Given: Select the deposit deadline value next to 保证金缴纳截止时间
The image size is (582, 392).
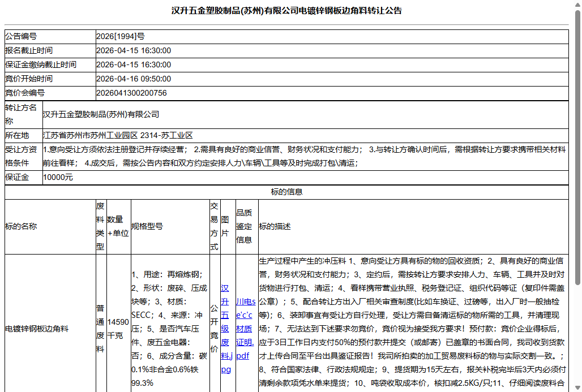Looking at the screenshot, I should tap(134, 64).
